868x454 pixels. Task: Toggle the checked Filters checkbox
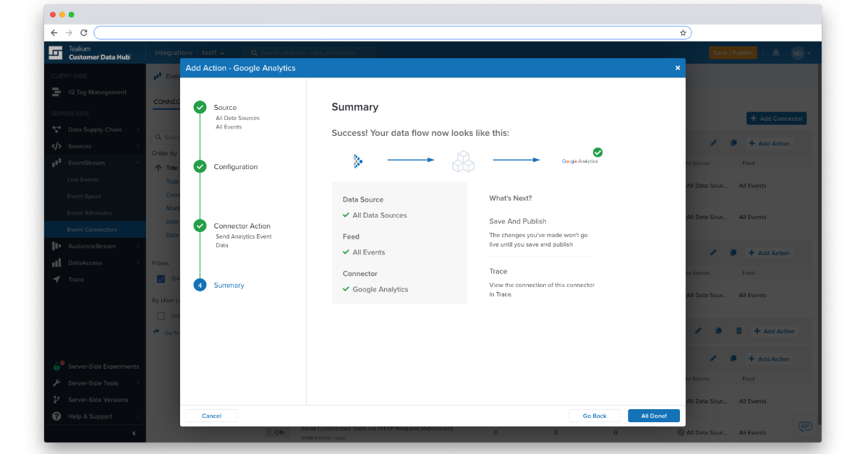[x=161, y=278]
